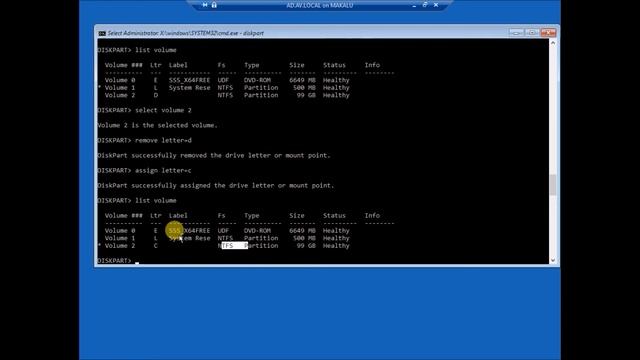640x360 pixels.
Task: Maximize the diskpart command prompt window
Action: (532, 32)
